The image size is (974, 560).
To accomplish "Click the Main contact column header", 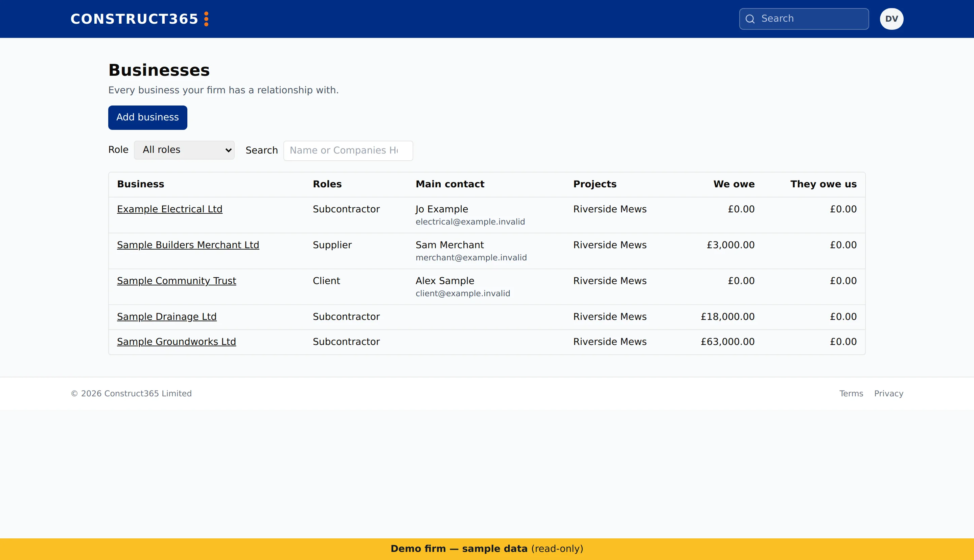I will click(450, 184).
